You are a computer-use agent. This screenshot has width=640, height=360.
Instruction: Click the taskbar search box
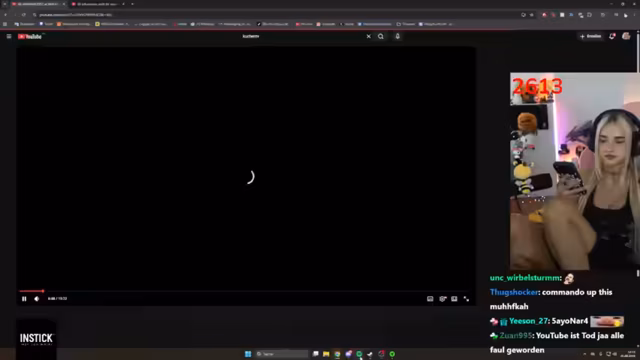tap(282, 354)
